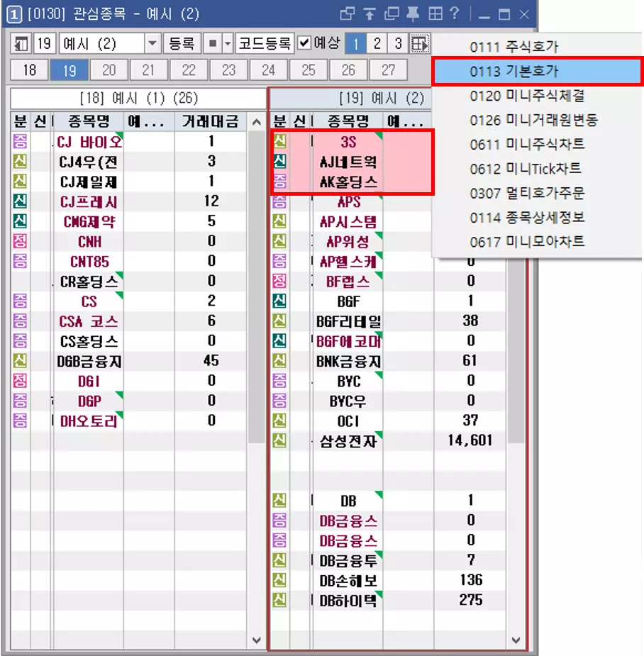This screenshot has height=656, width=644.
Task: Click the 신 badge on the CMG제약 row
Action: pos(20,221)
